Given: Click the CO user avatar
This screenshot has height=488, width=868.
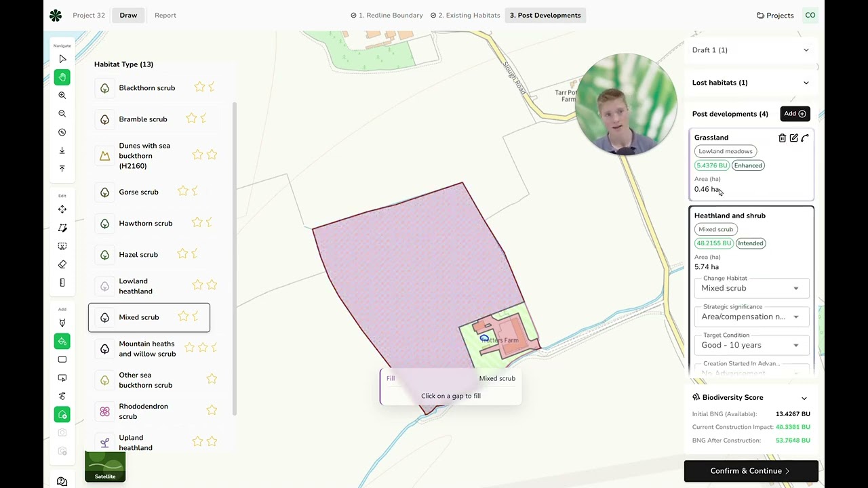Looking at the screenshot, I should pyautogui.click(x=810, y=15).
